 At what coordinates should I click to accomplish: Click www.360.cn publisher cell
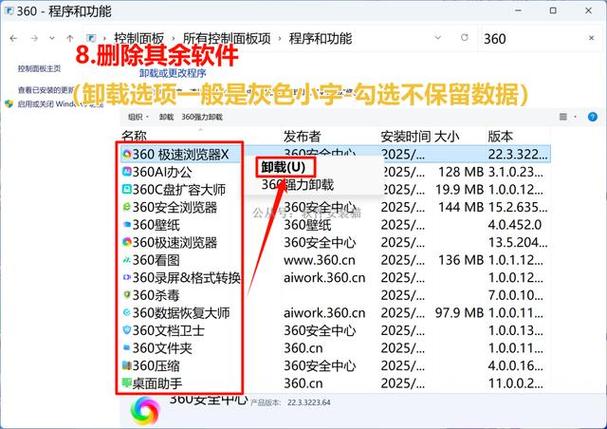click(x=319, y=260)
